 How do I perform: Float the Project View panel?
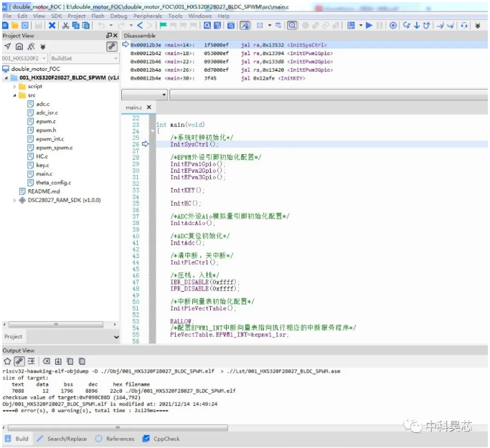[x=109, y=35]
